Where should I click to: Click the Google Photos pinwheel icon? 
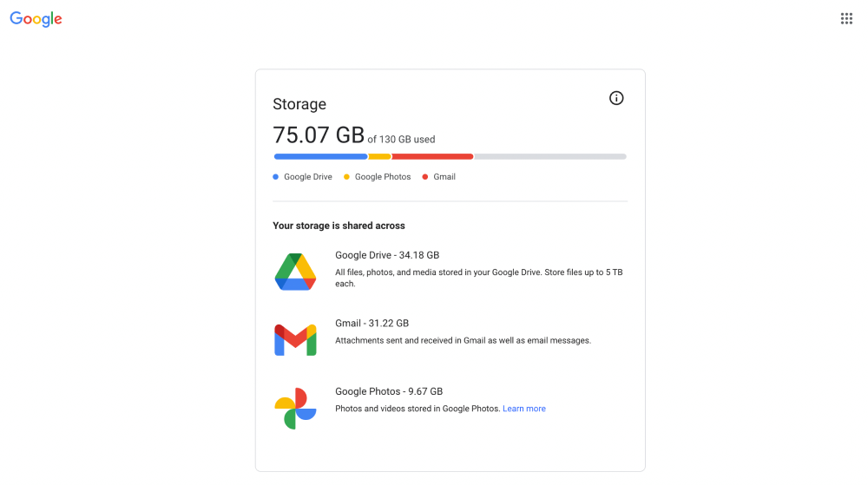[x=296, y=408]
